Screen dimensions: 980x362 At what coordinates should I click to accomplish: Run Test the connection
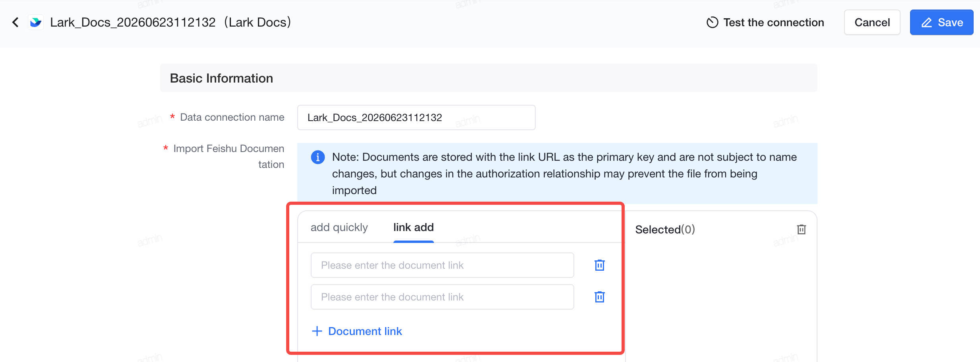(x=765, y=22)
